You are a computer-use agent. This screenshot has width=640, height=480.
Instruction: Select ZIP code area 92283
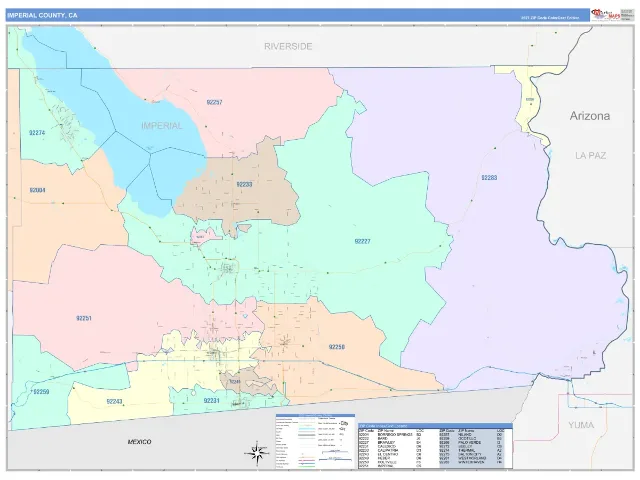point(489,178)
